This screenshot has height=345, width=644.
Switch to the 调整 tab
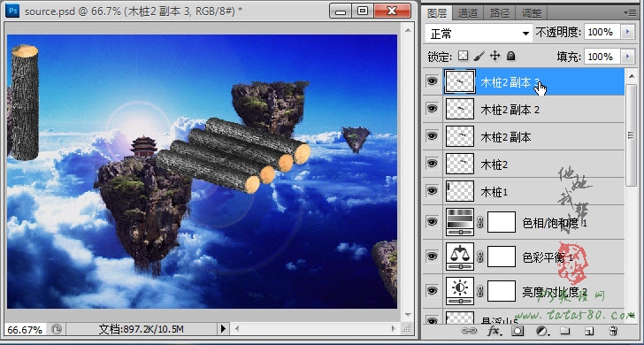(532, 13)
